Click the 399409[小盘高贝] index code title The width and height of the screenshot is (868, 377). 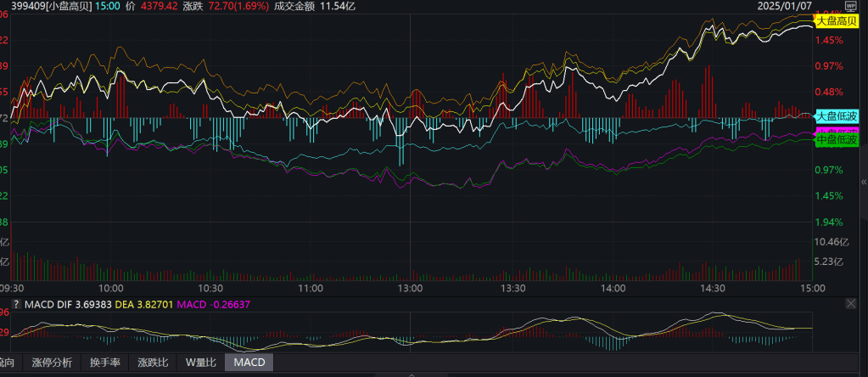[45, 5]
